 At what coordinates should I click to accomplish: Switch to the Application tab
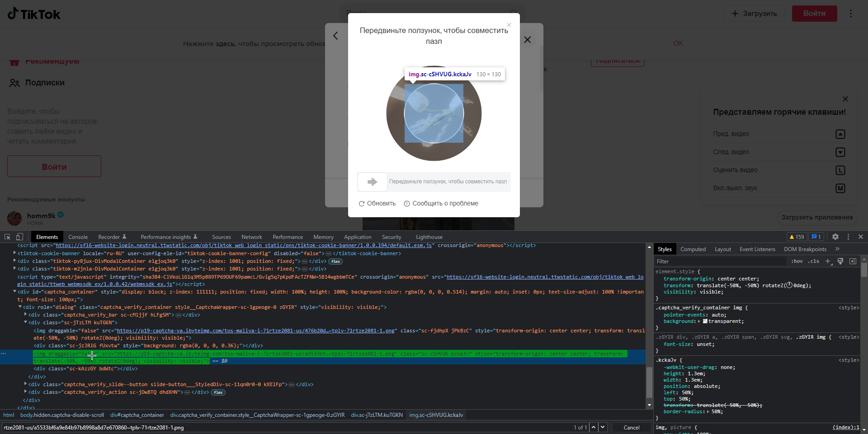tap(358, 237)
